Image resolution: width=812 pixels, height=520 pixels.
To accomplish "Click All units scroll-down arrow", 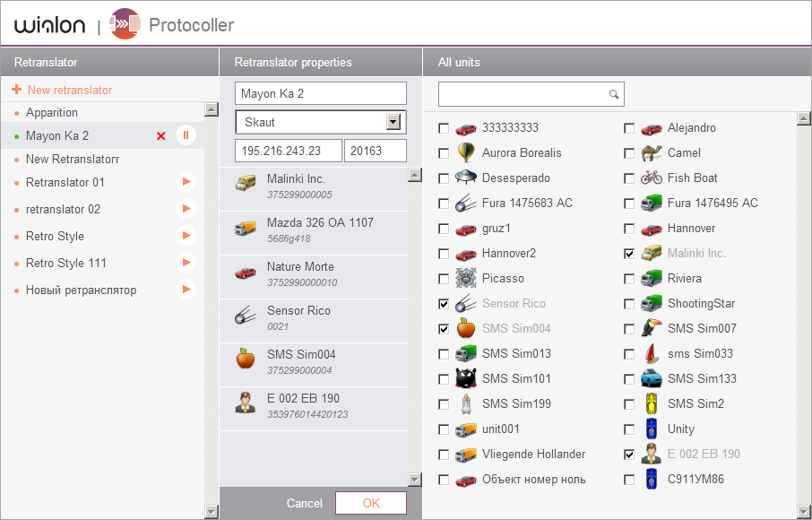I will pos(804,512).
